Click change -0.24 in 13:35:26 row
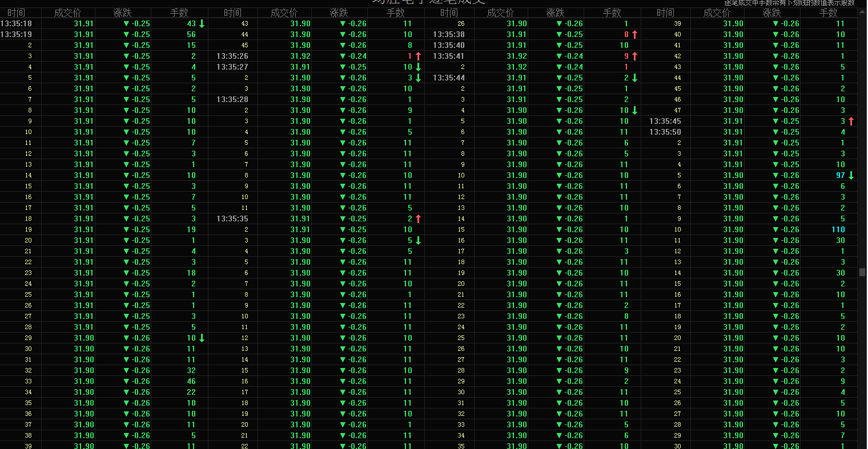This screenshot has height=449, width=868. (x=357, y=56)
